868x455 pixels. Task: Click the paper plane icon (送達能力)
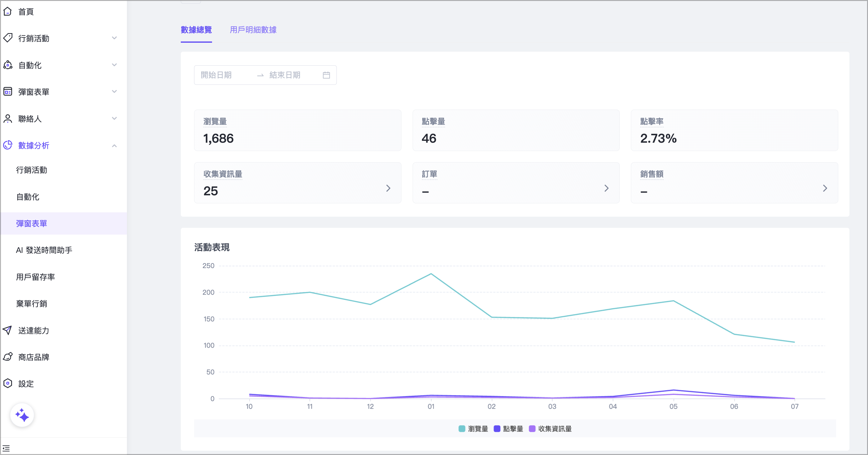point(7,330)
